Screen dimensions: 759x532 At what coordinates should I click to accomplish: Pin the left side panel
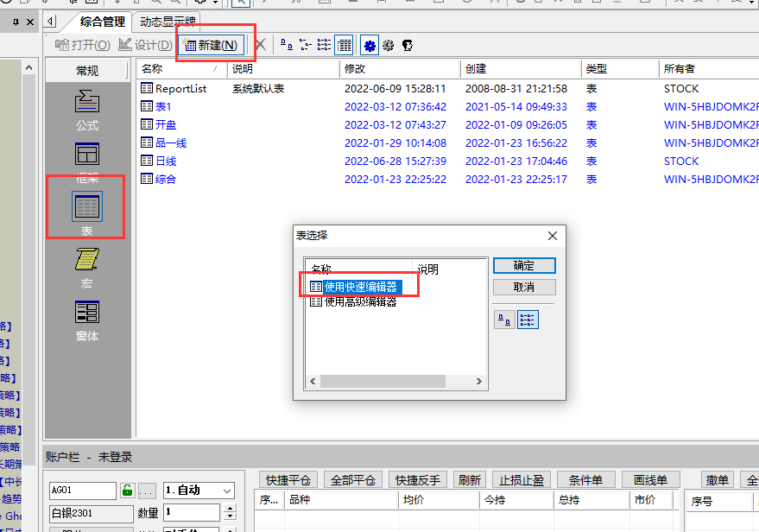pos(16,22)
